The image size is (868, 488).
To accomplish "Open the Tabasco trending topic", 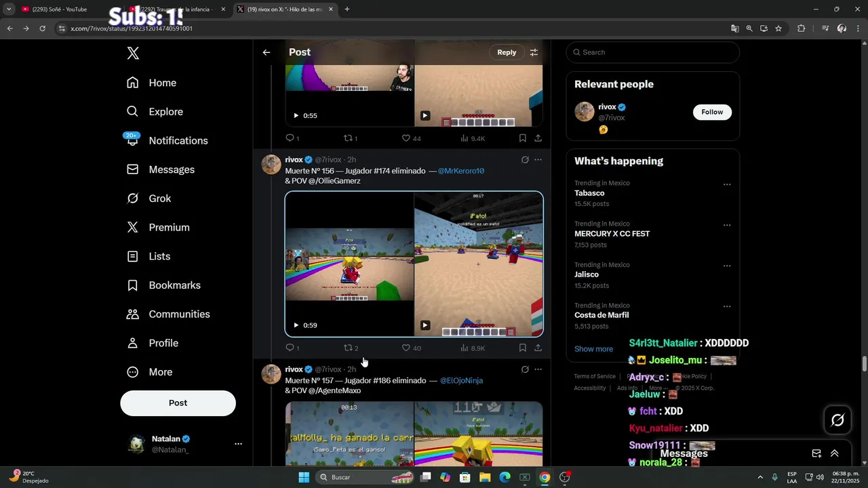I will point(589,193).
